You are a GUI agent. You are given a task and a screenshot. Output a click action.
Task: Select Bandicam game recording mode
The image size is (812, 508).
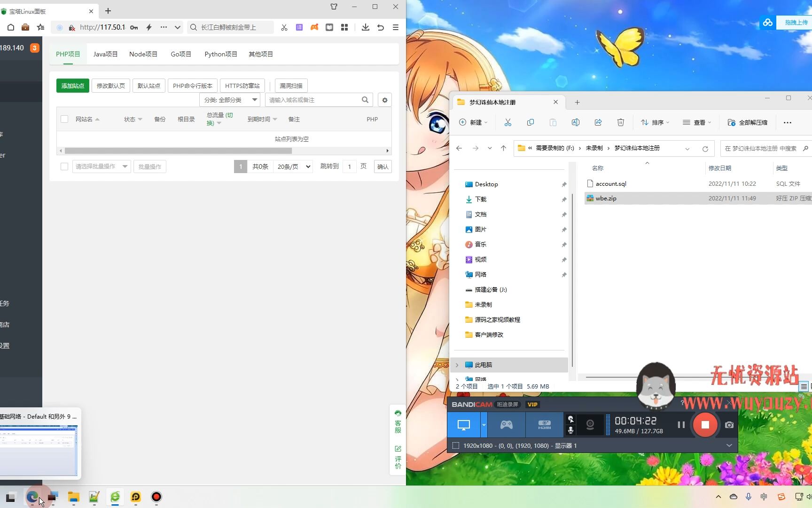506,425
